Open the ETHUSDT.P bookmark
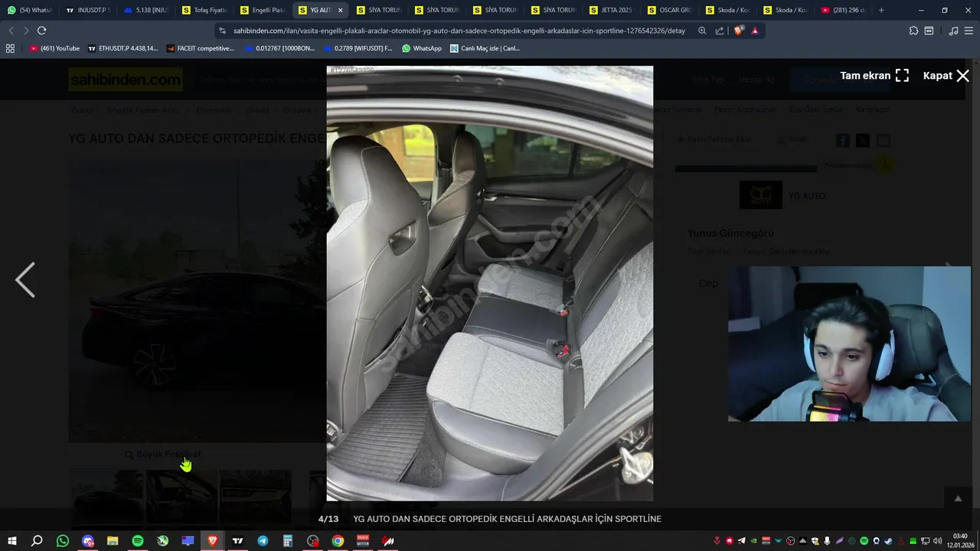Screen dimensions: 980x551 click(123, 48)
